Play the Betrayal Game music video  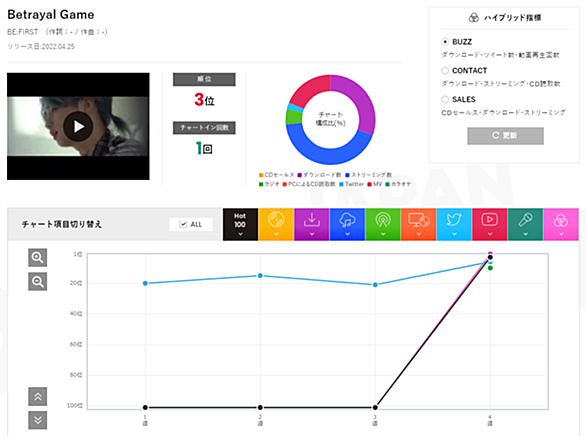tap(78, 126)
